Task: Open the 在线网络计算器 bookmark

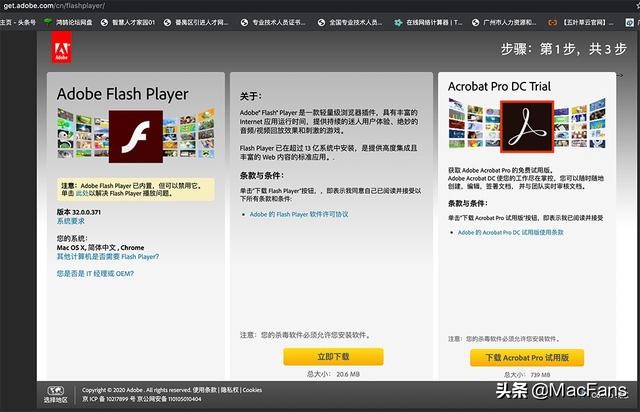Action: click(429, 22)
